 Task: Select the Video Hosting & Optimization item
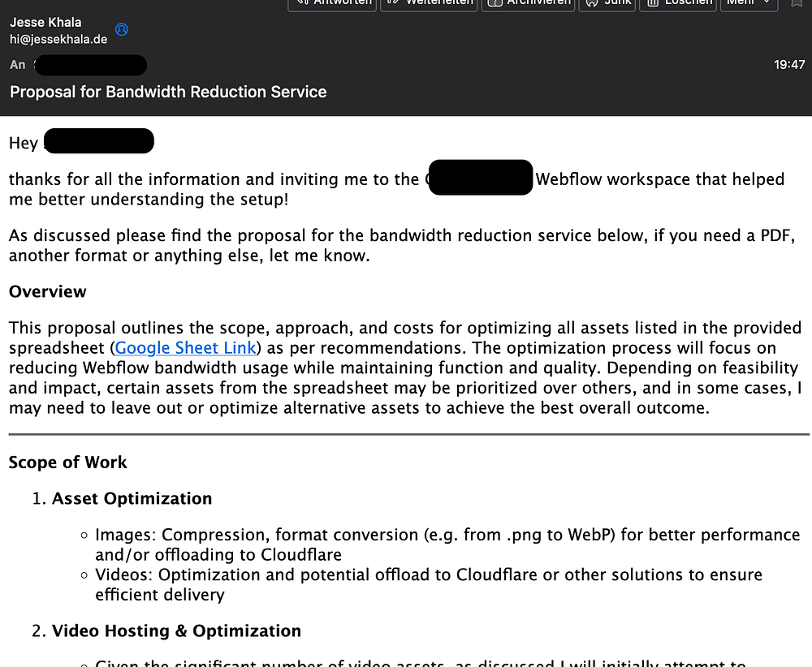point(176,630)
